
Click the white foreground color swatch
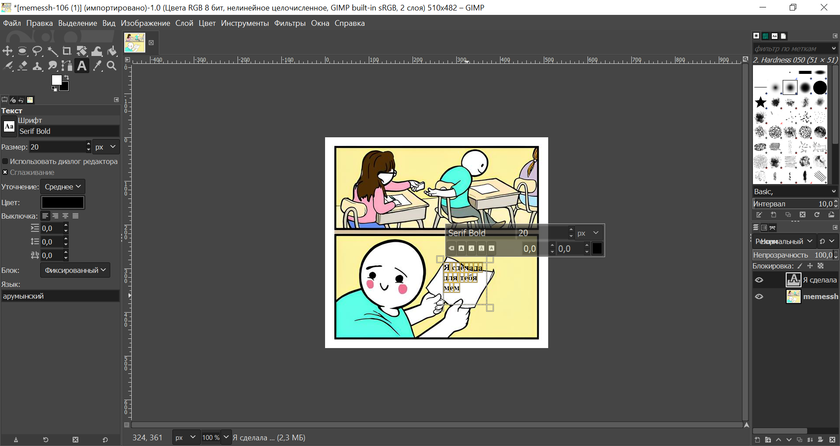[56, 80]
